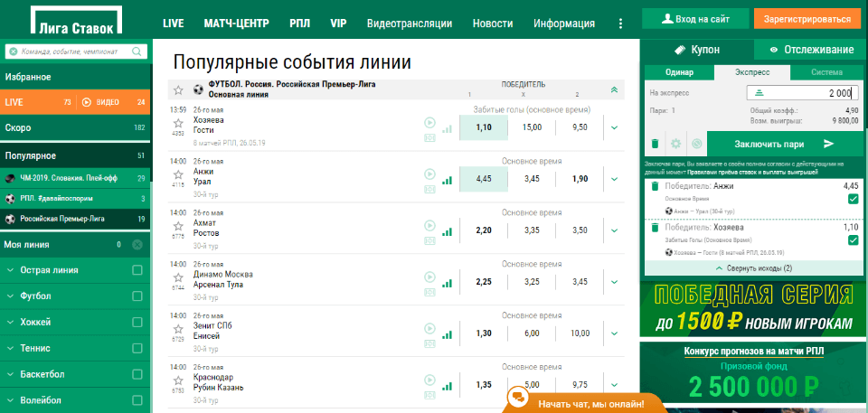This screenshot has width=868, height=413.
Task: Show statistics bars for Краснодар – Рубин Казань
Action: coord(447,386)
